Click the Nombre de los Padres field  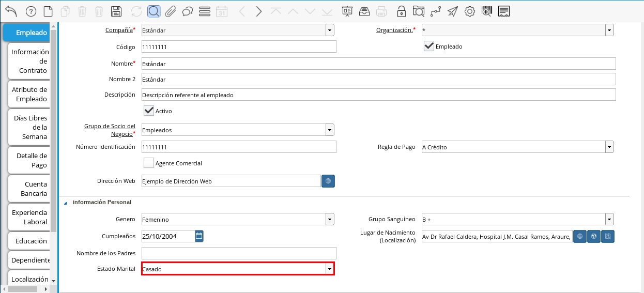pyautogui.click(x=239, y=253)
